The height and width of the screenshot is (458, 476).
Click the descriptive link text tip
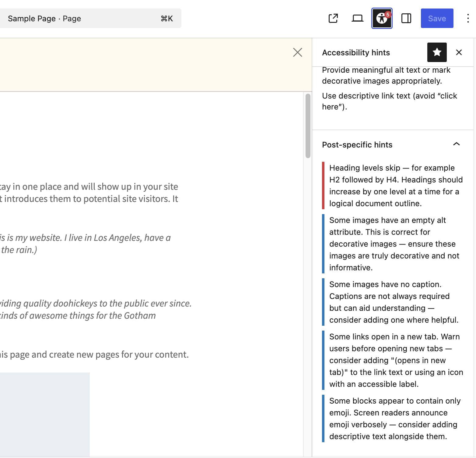pos(390,101)
